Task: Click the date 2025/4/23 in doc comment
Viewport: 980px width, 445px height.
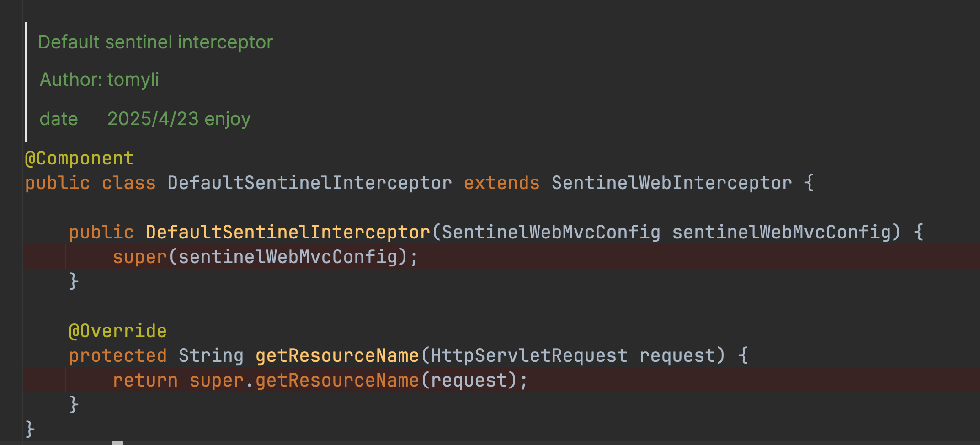Action: click(x=153, y=119)
